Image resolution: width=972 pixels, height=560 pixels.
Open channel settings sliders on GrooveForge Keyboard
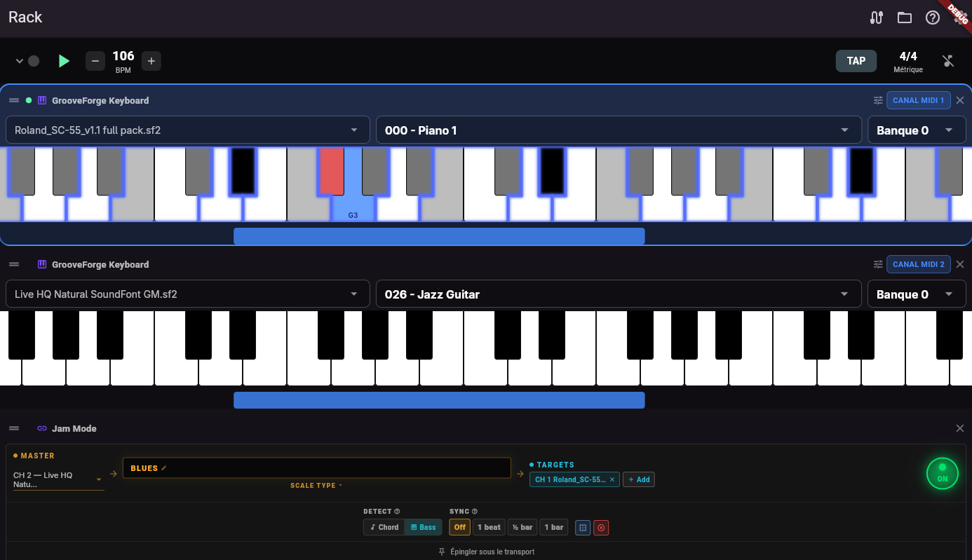click(877, 100)
